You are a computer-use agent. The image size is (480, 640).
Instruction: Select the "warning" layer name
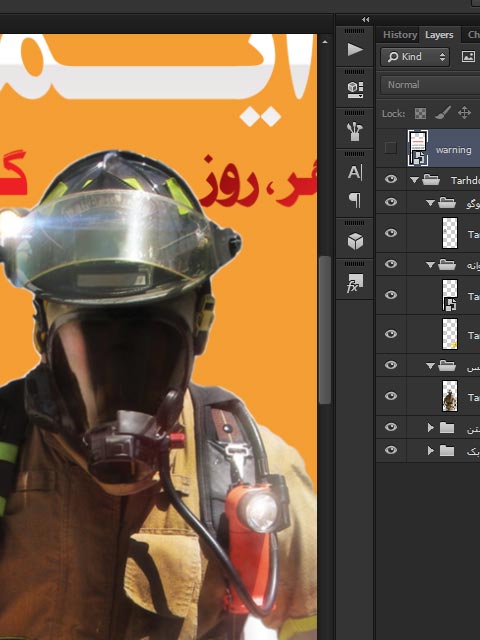[453, 150]
